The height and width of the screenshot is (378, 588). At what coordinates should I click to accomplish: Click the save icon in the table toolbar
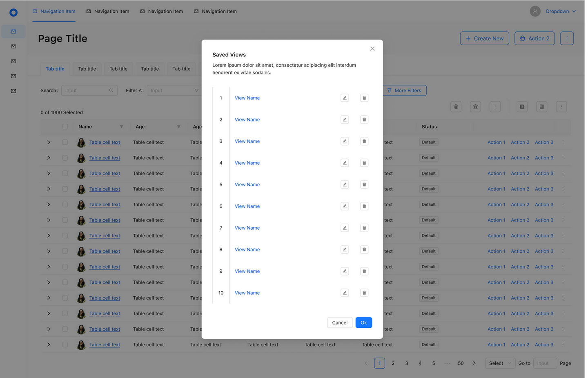(x=522, y=107)
